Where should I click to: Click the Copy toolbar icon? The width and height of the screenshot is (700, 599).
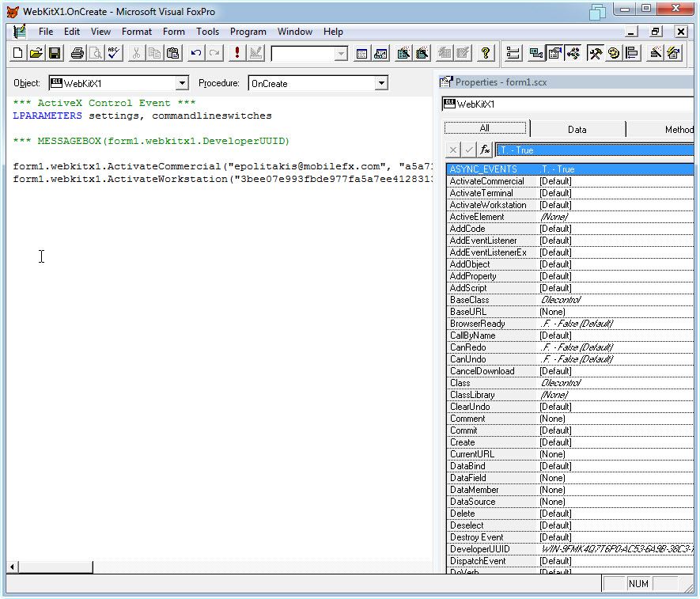coord(154,53)
